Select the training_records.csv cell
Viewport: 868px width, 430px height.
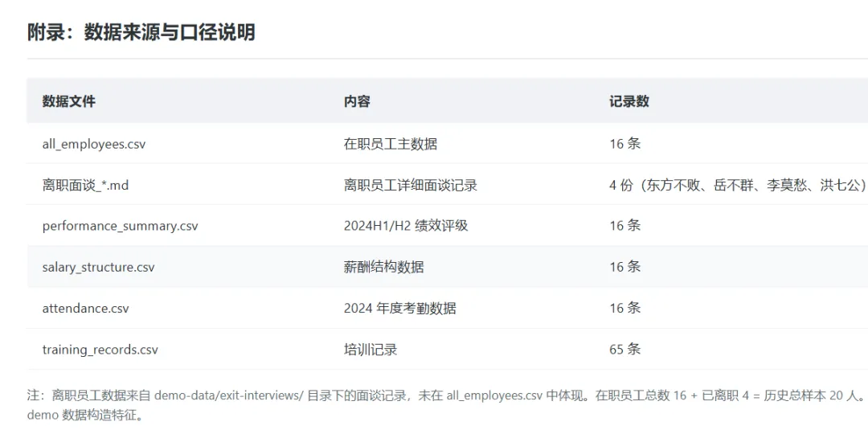(100, 350)
